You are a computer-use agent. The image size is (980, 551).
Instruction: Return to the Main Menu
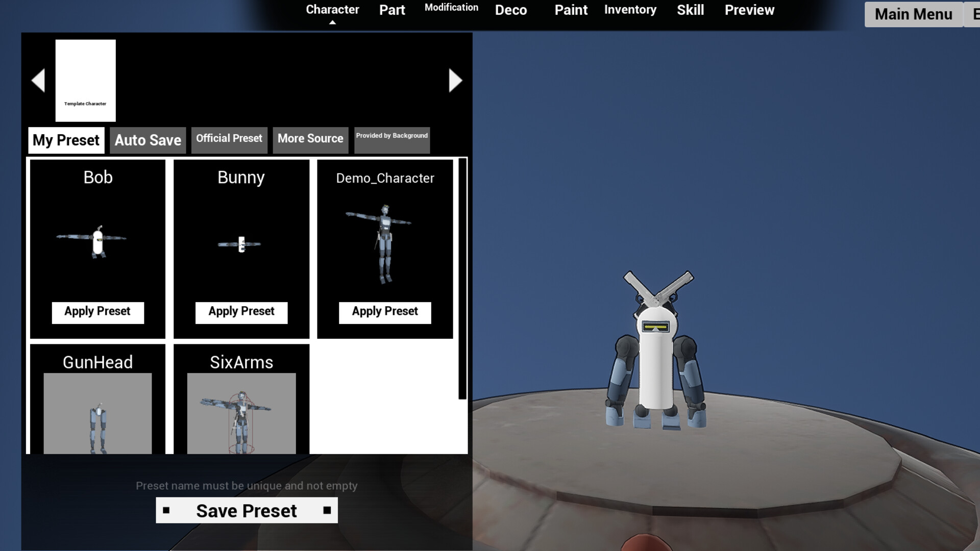pos(913,14)
